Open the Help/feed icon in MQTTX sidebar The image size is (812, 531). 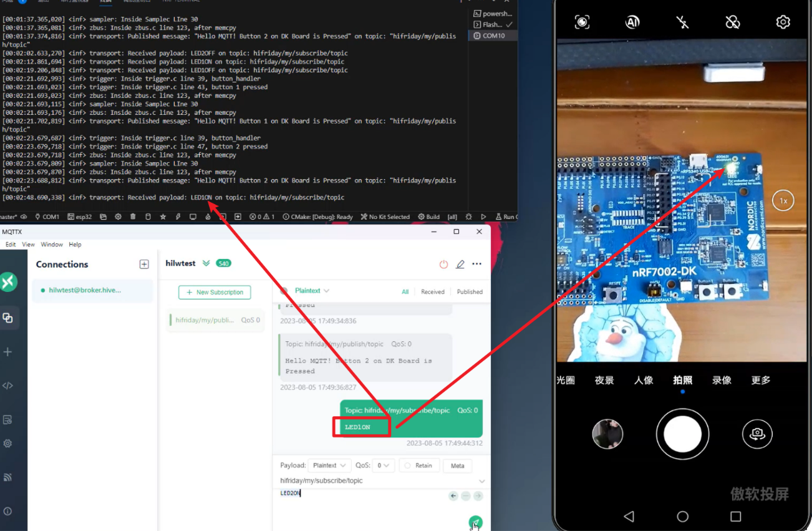[x=7, y=477]
